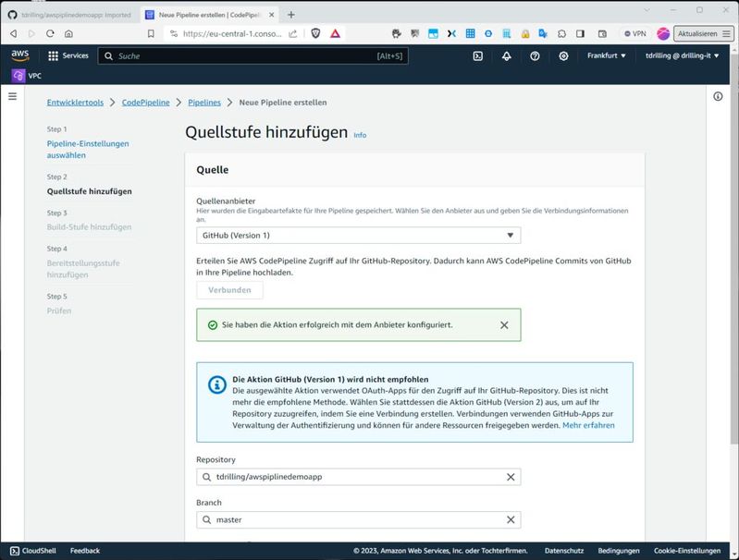Go to Entwicklertools breadcrumb
This screenshot has width=739, height=560.
[75, 103]
